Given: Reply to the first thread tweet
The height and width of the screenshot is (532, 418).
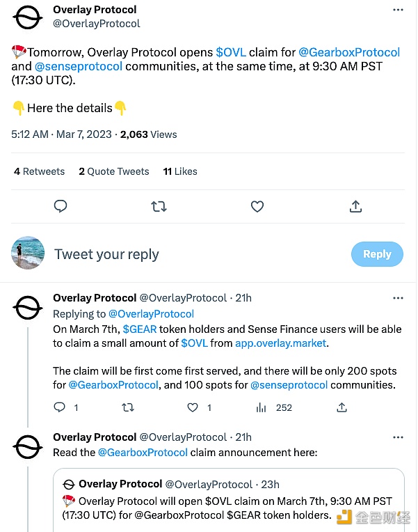Looking at the screenshot, I should (x=61, y=407).
